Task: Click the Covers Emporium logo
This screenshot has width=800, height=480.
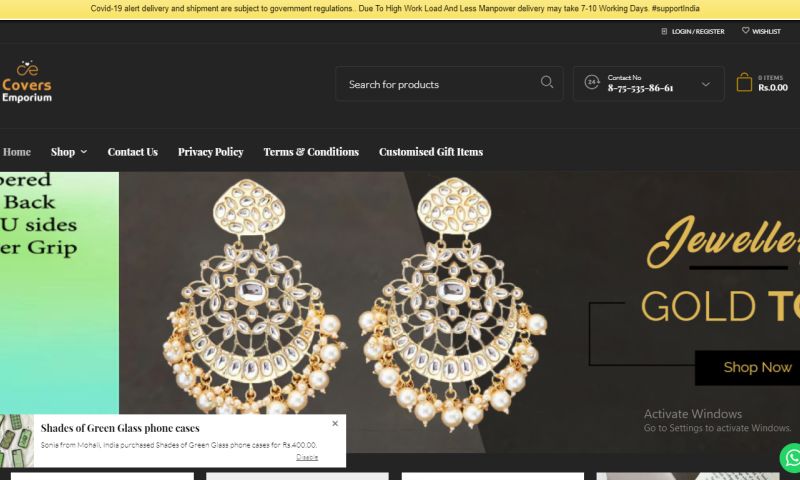Action: pyautogui.click(x=27, y=83)
